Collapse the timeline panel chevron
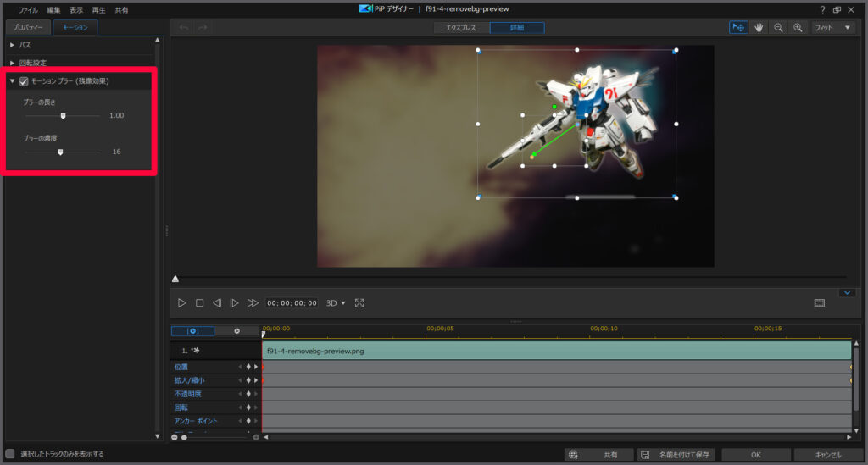This screenshot has height=465, width=868. coord(847,293)
